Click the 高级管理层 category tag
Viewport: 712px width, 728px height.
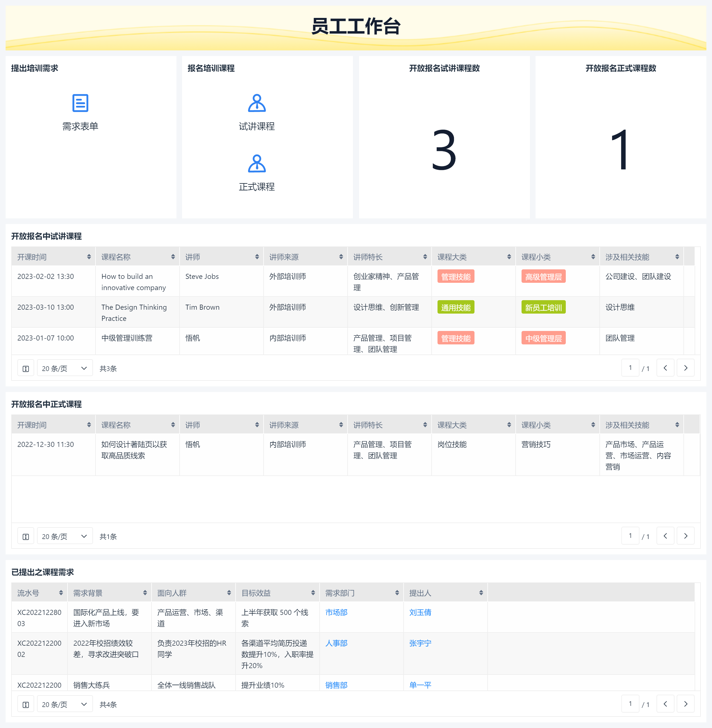[543, 277]
